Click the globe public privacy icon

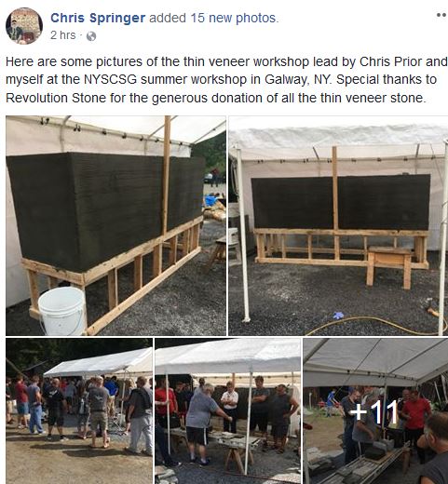(91, 36)
